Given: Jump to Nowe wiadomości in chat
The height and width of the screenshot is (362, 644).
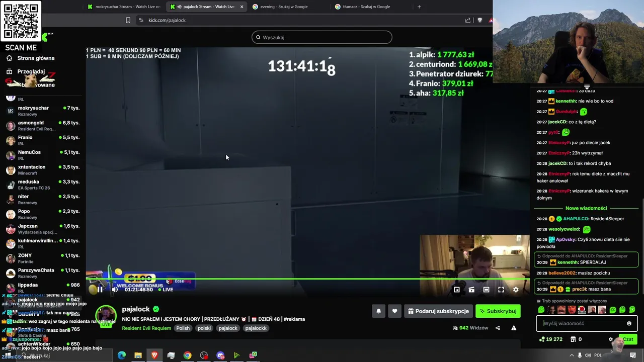Looking at the screenshot, I should (586, 208).
